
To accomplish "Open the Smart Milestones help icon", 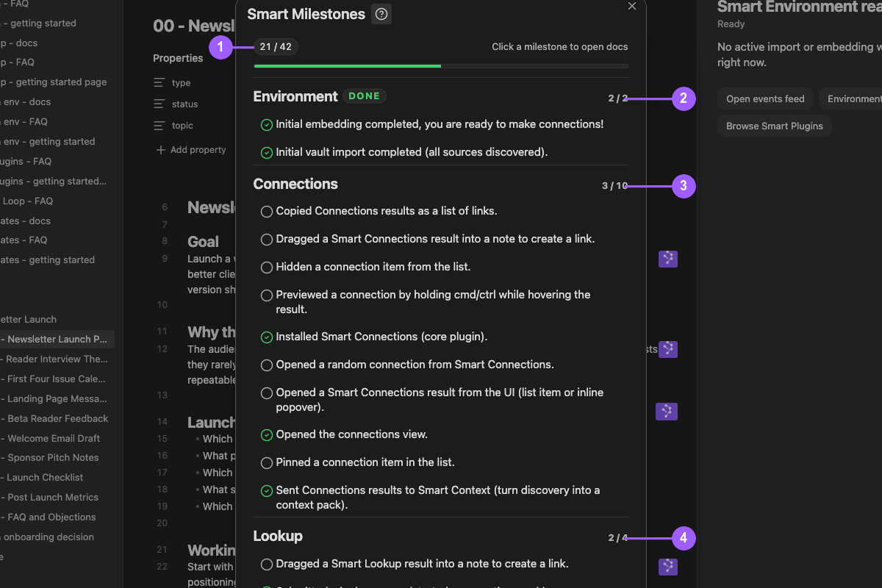I will [x=381, y=14].
